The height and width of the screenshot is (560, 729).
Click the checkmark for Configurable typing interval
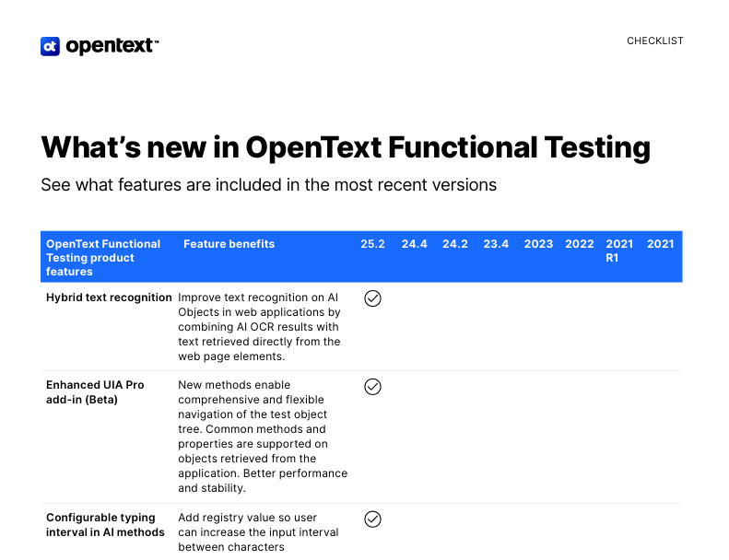click(372, 519)
